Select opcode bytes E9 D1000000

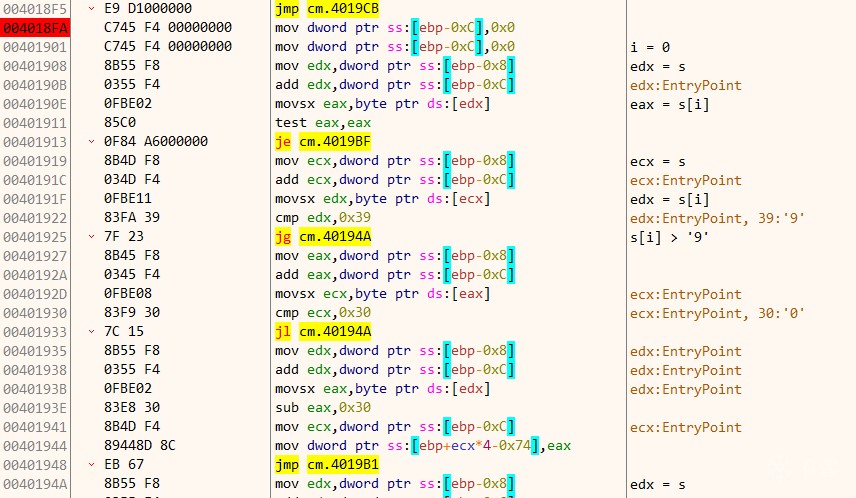148,9
